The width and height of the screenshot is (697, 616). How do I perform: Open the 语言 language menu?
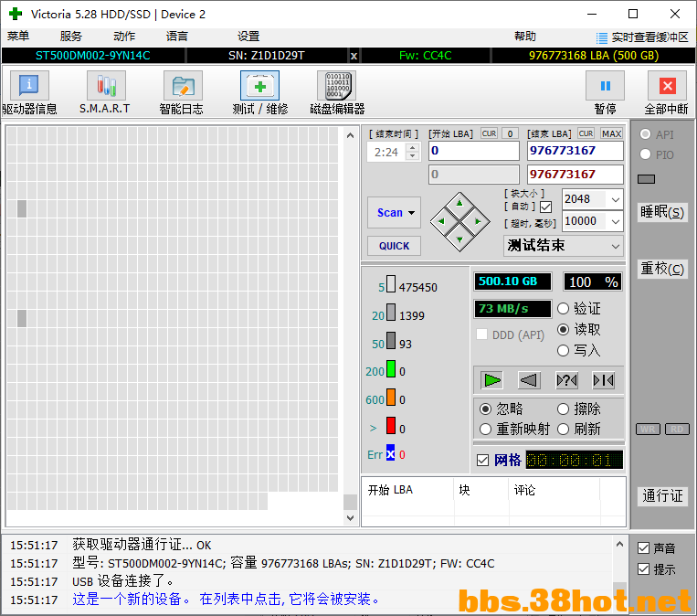coord(177,36)
